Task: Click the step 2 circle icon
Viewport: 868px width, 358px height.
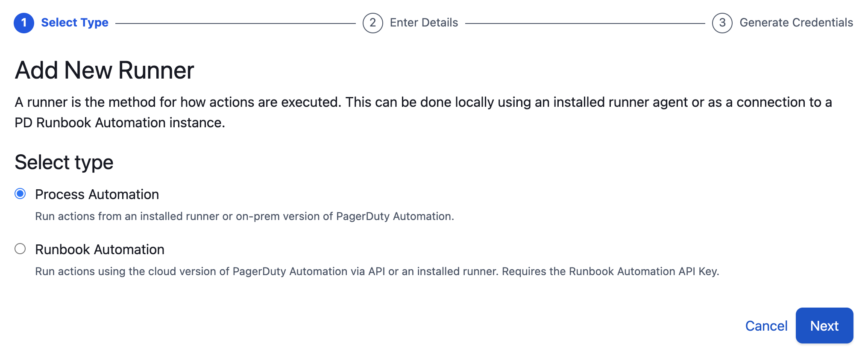Action: coord(373,23)
